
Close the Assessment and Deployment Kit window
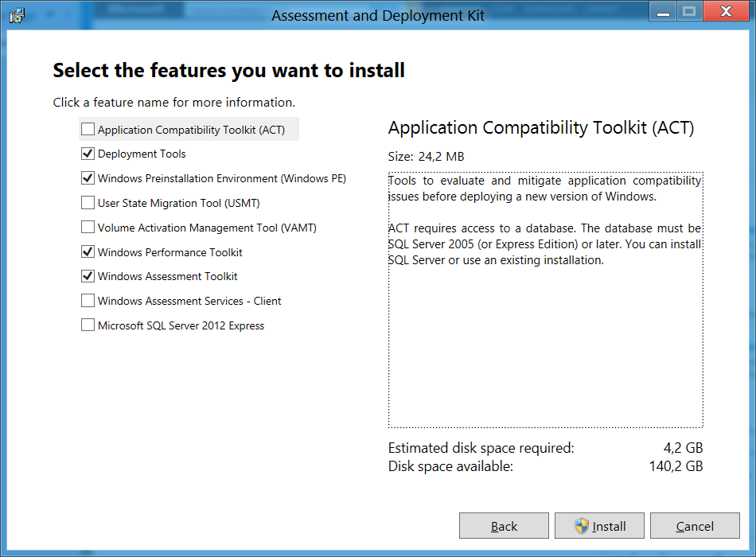(726, 11)
